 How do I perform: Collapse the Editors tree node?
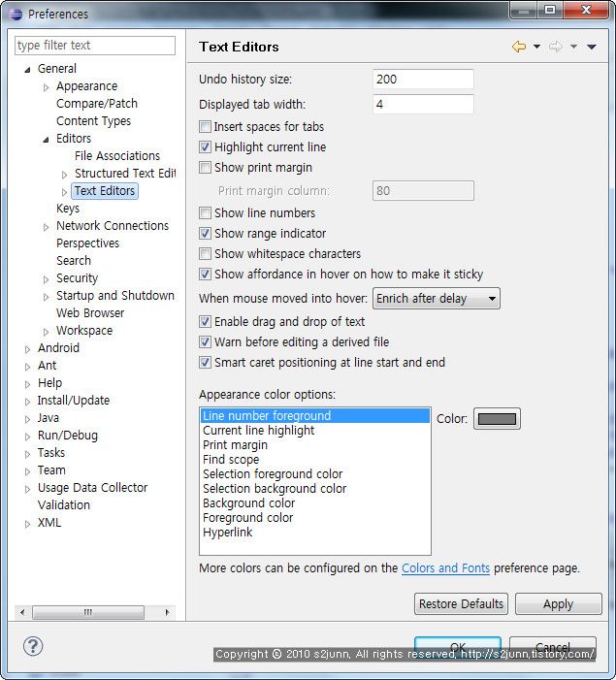(x=46, y=140)
